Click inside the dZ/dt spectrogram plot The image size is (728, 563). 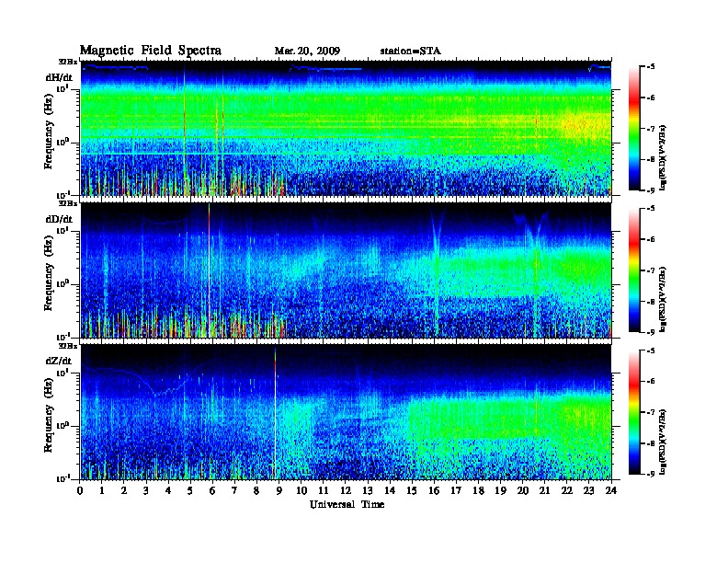pos(346,412)
